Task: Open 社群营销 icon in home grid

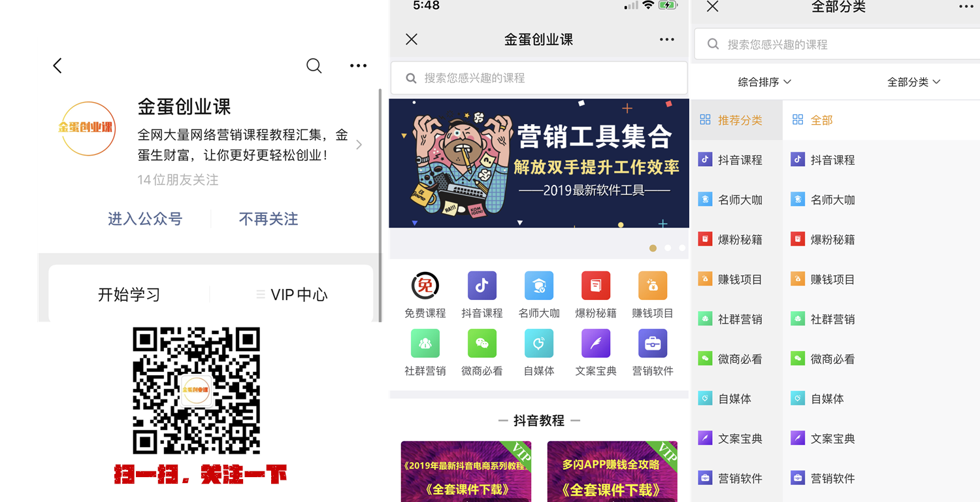Action: [425, 352]
